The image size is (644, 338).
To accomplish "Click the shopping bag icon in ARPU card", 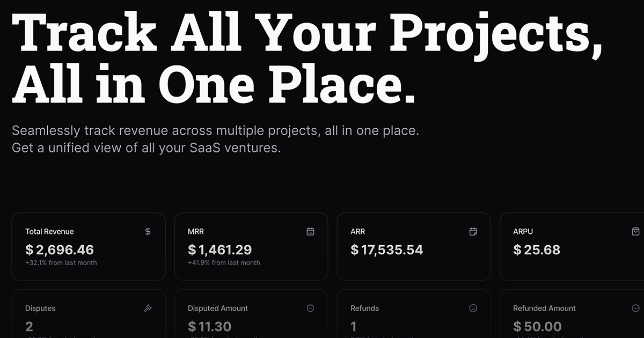I will [635, 232].
